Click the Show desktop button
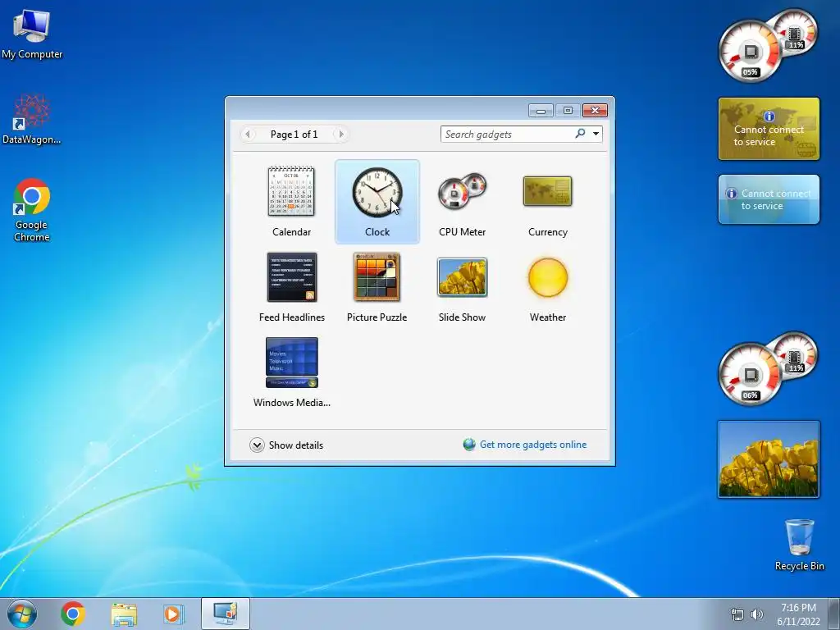The height and width of the screenshot is (630, 840). coord(834,614)
